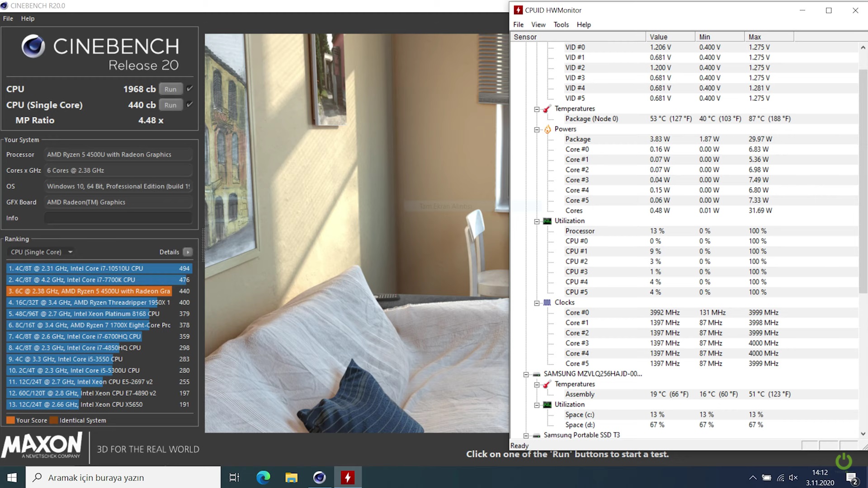Viewport: 868px width, 488px height.
Task: Click the Powers flame icon
Action: coord(547,129)
